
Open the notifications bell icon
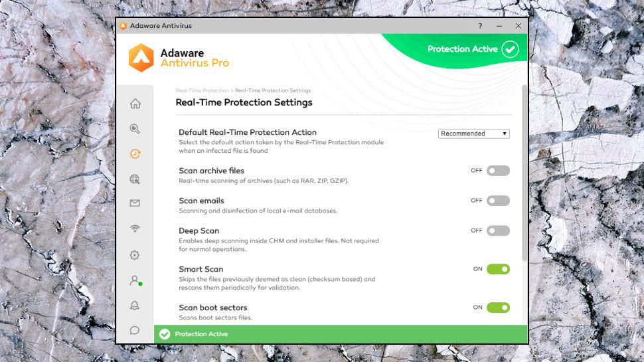click(135, 306)
